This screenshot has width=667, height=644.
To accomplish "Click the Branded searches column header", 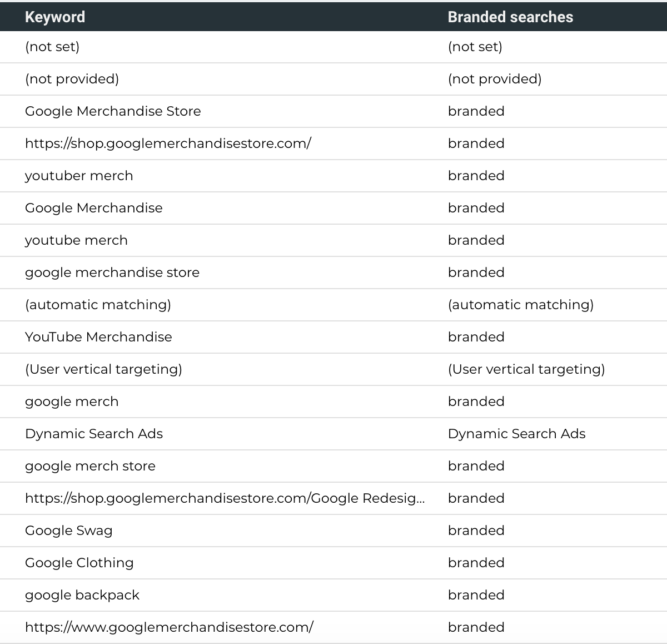I will pos(510,17).
